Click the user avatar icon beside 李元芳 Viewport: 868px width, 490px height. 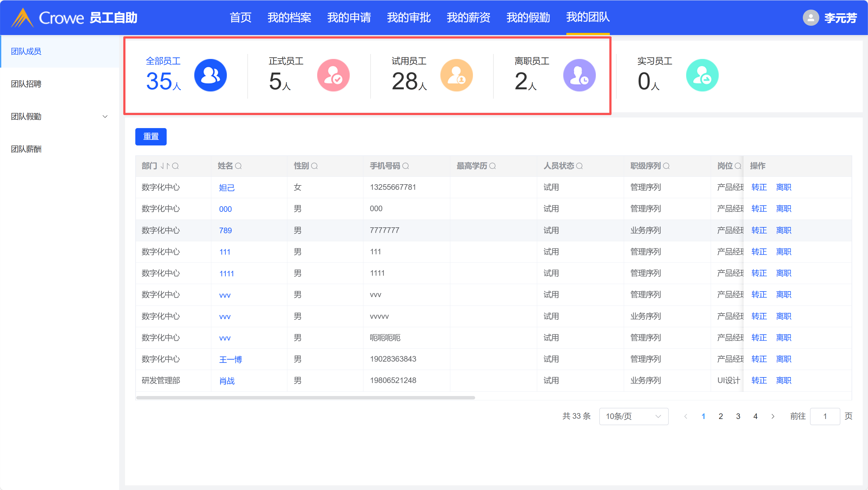point(811,17)
